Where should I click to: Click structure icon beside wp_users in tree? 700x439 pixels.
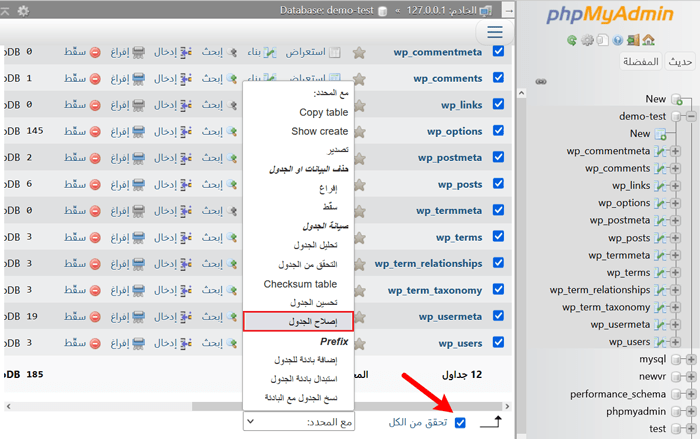tap(660, 343)
